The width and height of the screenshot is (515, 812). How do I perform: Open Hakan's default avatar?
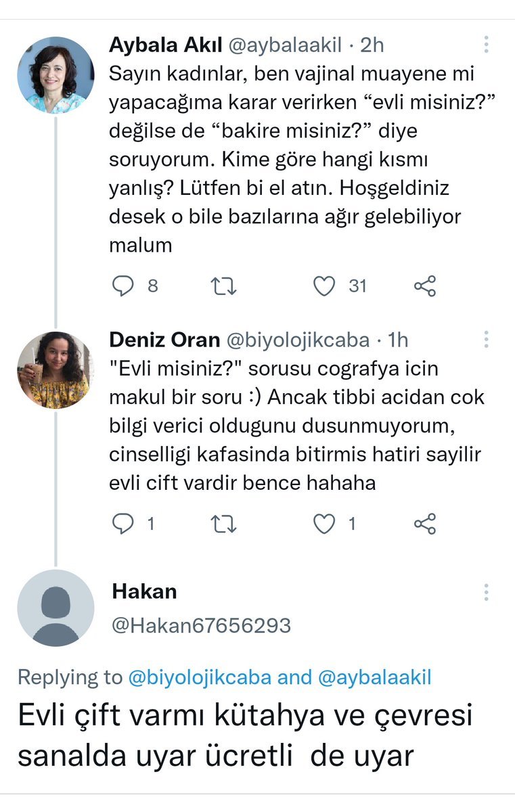pyautogui.click(x=55, y=608)
